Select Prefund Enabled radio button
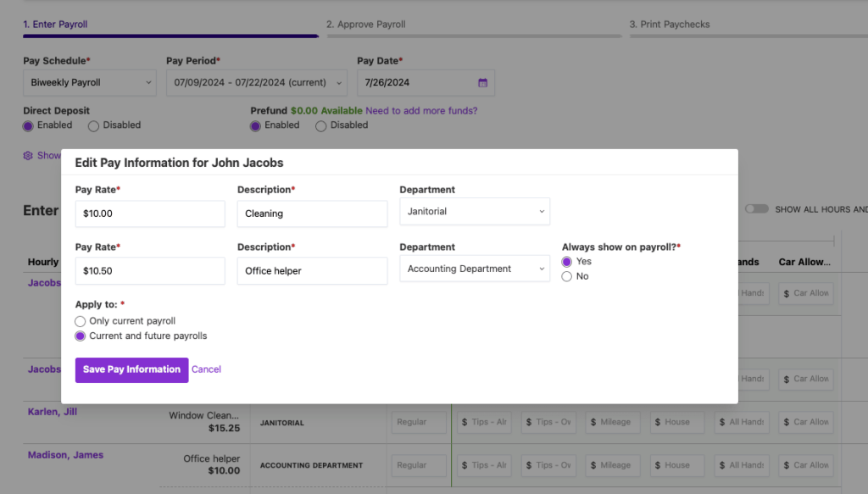This screenshot has width=868, height=494. click(255, 126)
